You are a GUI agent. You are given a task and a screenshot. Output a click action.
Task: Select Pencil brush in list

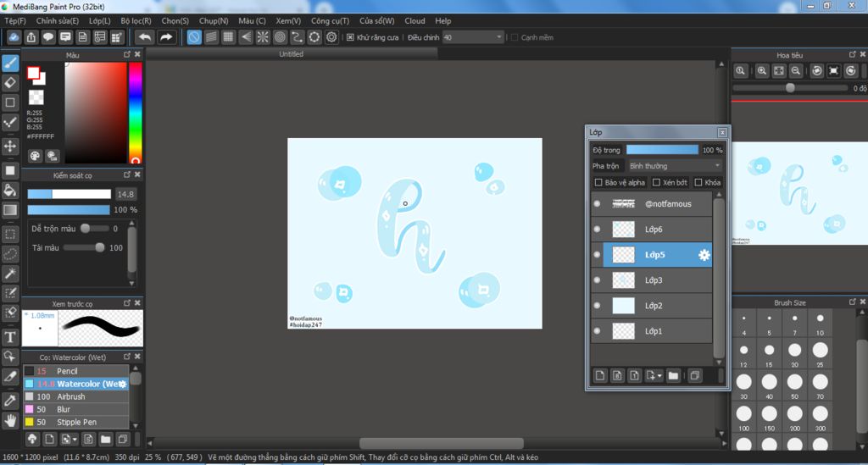[75, 371]
